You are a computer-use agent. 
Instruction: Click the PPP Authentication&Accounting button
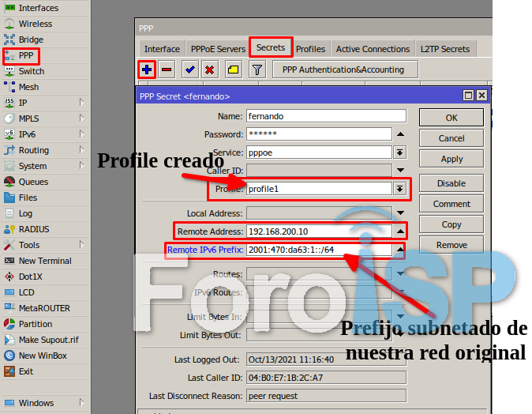(343, 70)
